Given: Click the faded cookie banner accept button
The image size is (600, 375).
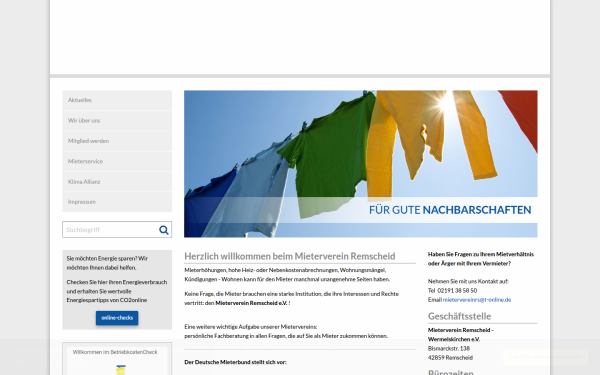Looking at the screenshot, I should [546, 357].
